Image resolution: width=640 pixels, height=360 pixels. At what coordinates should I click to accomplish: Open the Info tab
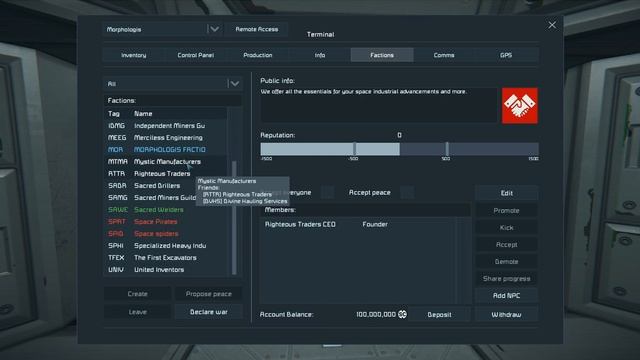click(320, 55)
